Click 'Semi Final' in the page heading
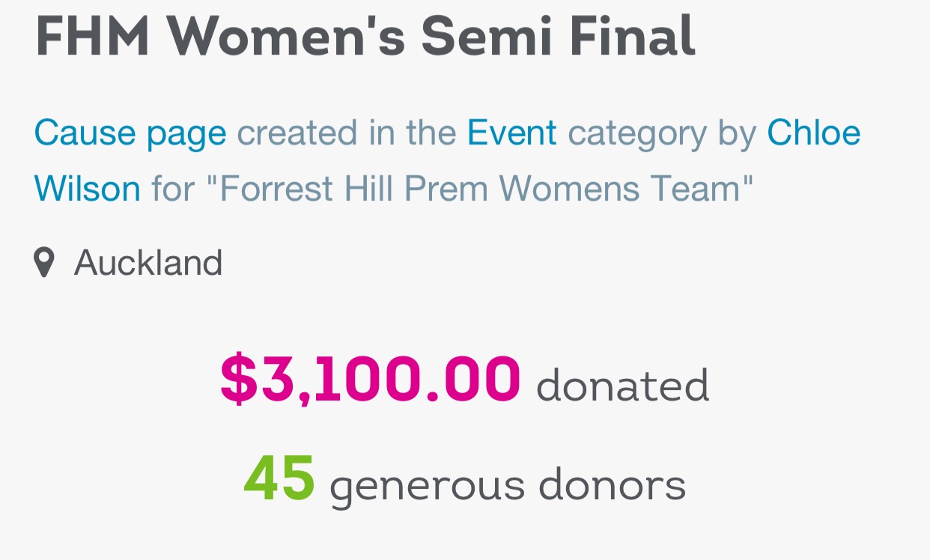Image resolution: width=930 pixels, height=560 pixels. 559,37
